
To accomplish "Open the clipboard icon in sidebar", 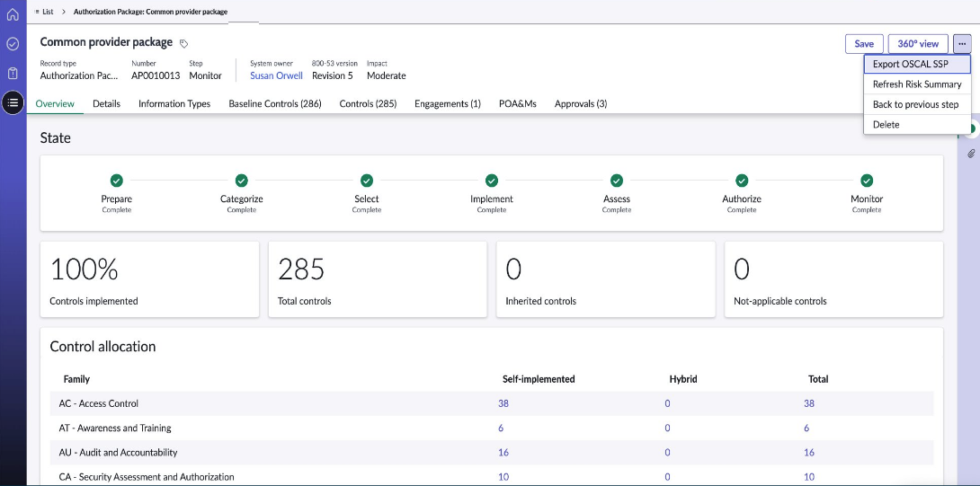I will (13, 73).
